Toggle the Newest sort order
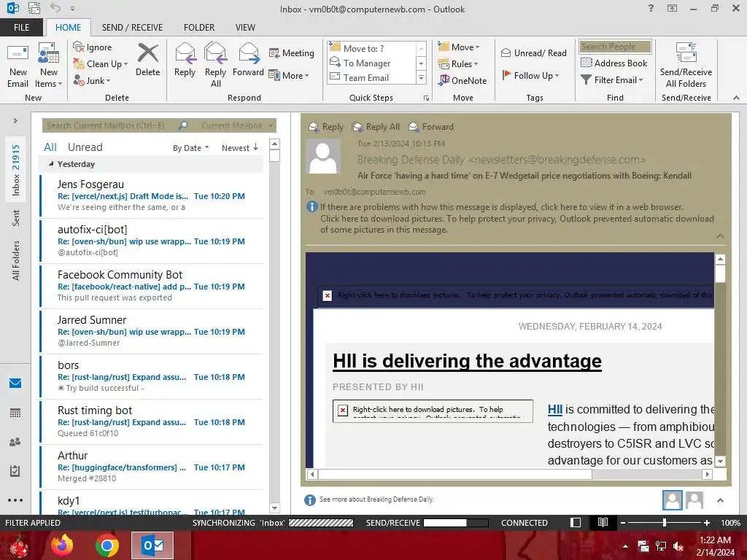This screenshot has height=560, width=747. (239, 148)
